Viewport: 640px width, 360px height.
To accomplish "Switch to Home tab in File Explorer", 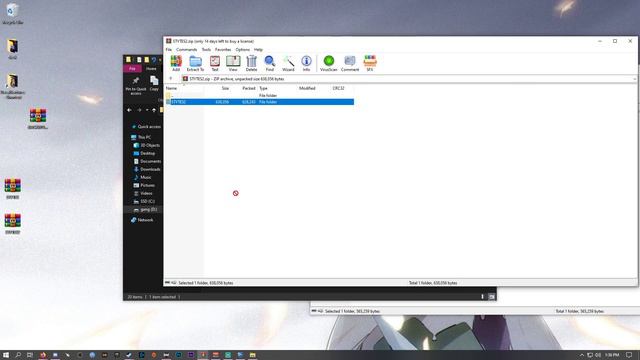I will coord(151,69).
